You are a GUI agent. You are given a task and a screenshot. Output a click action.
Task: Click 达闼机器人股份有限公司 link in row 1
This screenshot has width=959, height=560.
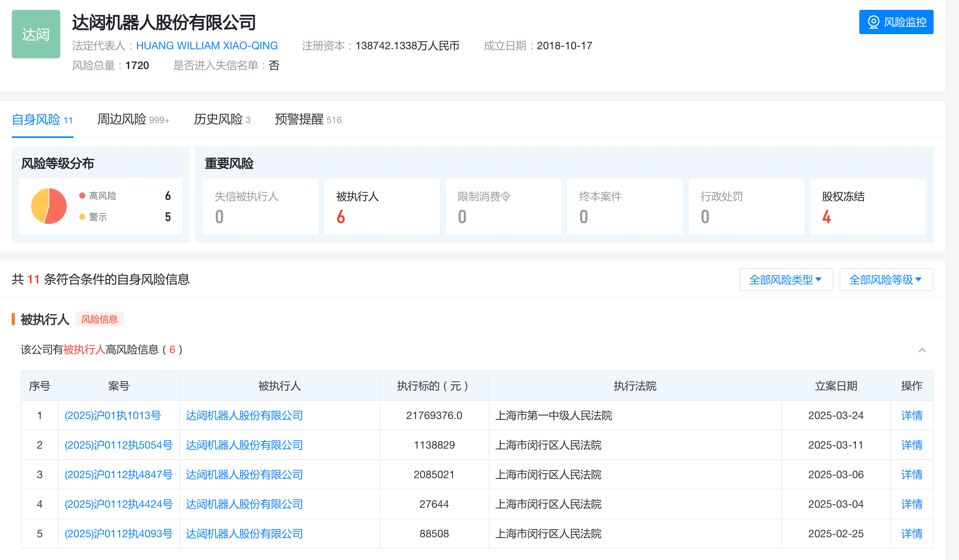(244, 415)
